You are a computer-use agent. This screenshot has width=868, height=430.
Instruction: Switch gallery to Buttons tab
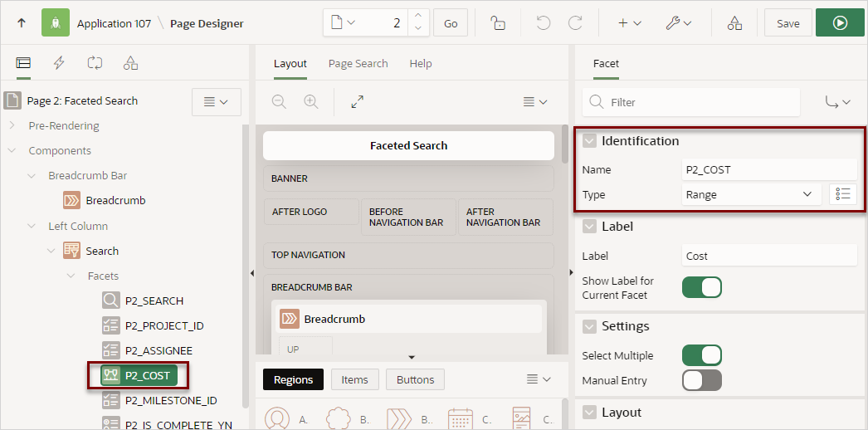(x=415, y=379)
